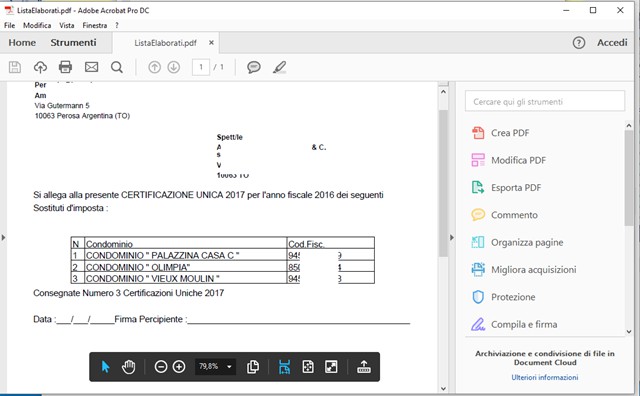This screenshot has height=396, width=640.
Task: Switch to the Home tab
Action: click(22, 42)
